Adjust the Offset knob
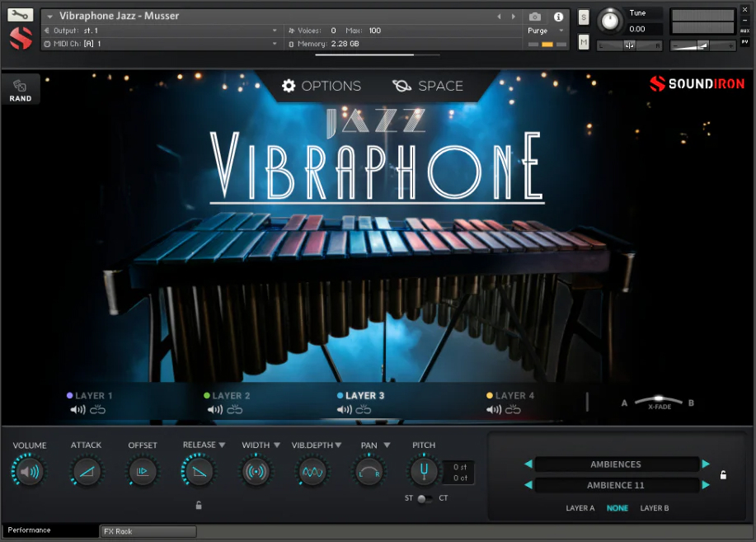 pyautogui.click(x=143, y=472)
